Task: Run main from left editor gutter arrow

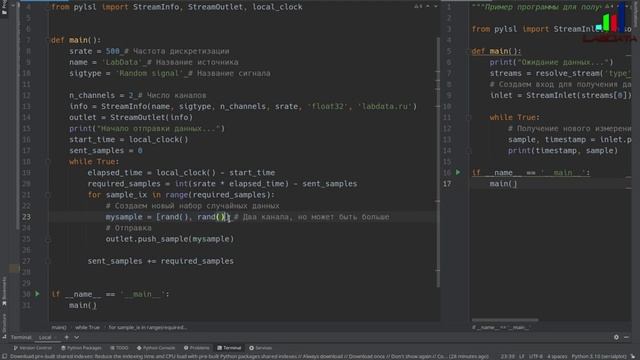Action: [37, 294]
